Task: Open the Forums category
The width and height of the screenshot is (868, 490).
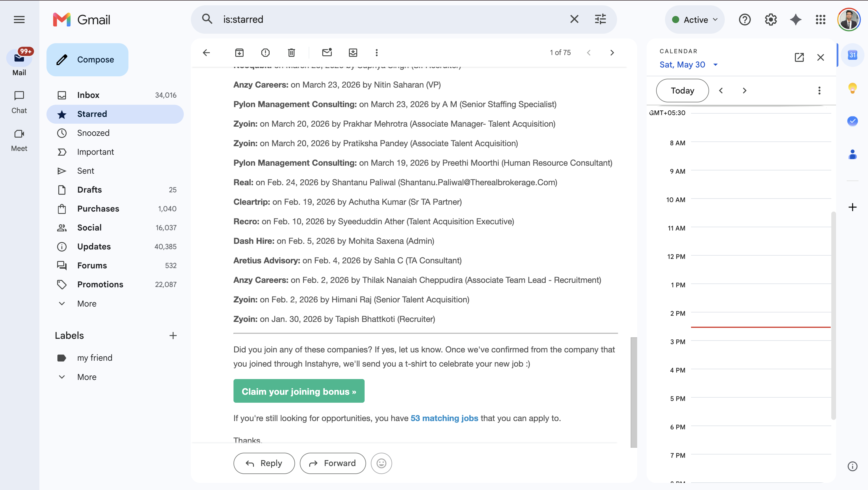Action: [x=115, y=265]
